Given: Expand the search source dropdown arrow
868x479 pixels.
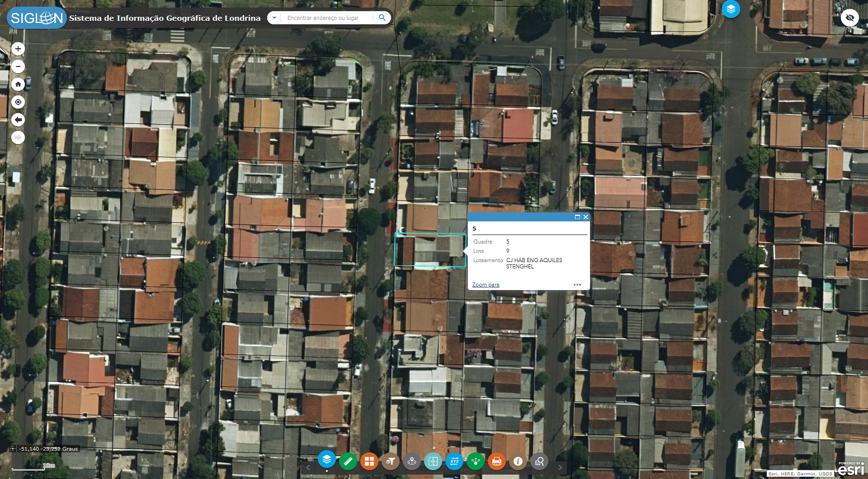Looking at the screenshot, I should click(x=274, y=18).
